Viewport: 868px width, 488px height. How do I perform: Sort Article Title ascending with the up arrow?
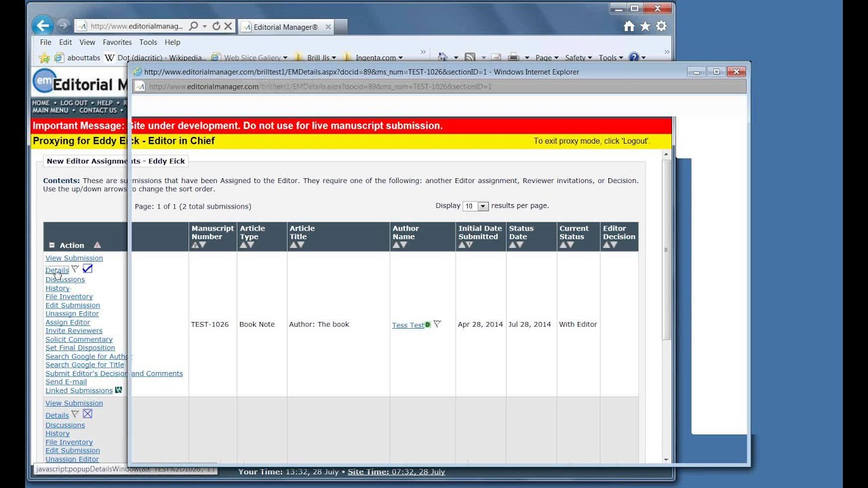point(293,245)
